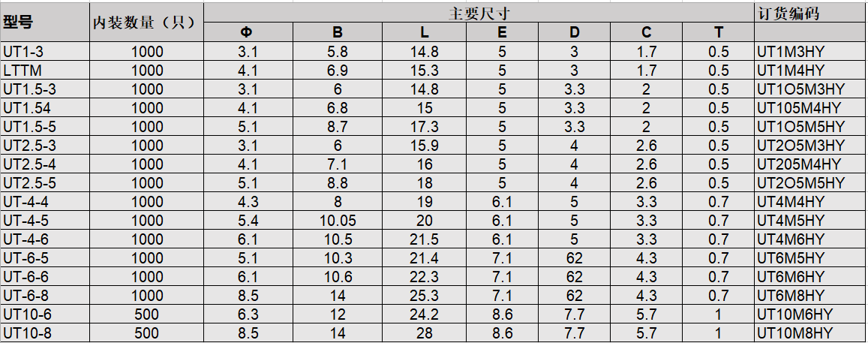868x343 pixels.
Task: Click the L value 25.3 cell
Action: tap(425, 296)
